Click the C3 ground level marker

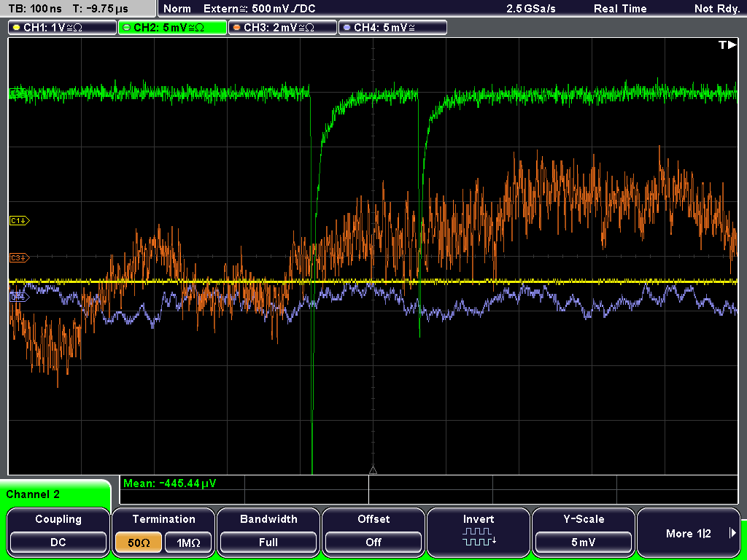coord(20,257)
